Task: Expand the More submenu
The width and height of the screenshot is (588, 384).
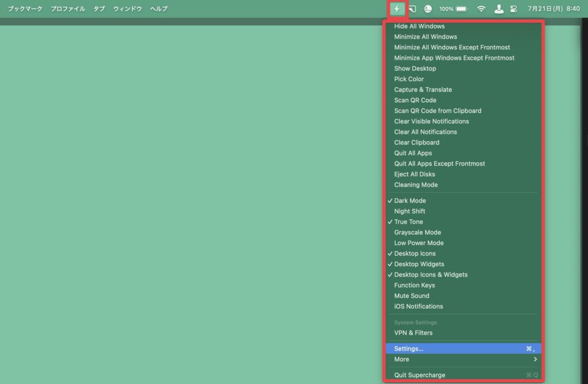Action: tap(463, 359)
